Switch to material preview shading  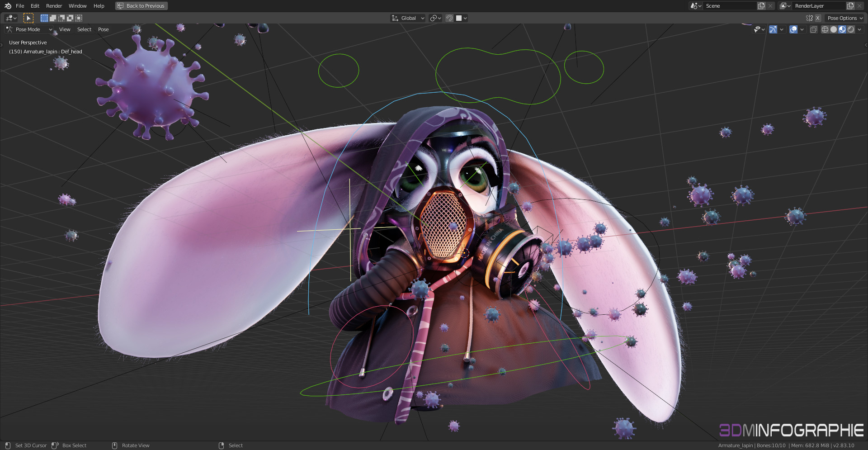click(x=842, y=29)
